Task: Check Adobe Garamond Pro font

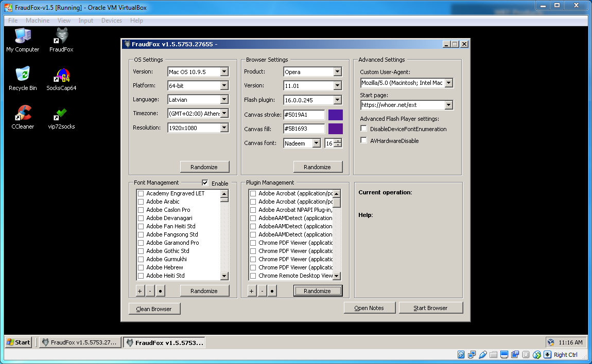Action: coord(141,243)
